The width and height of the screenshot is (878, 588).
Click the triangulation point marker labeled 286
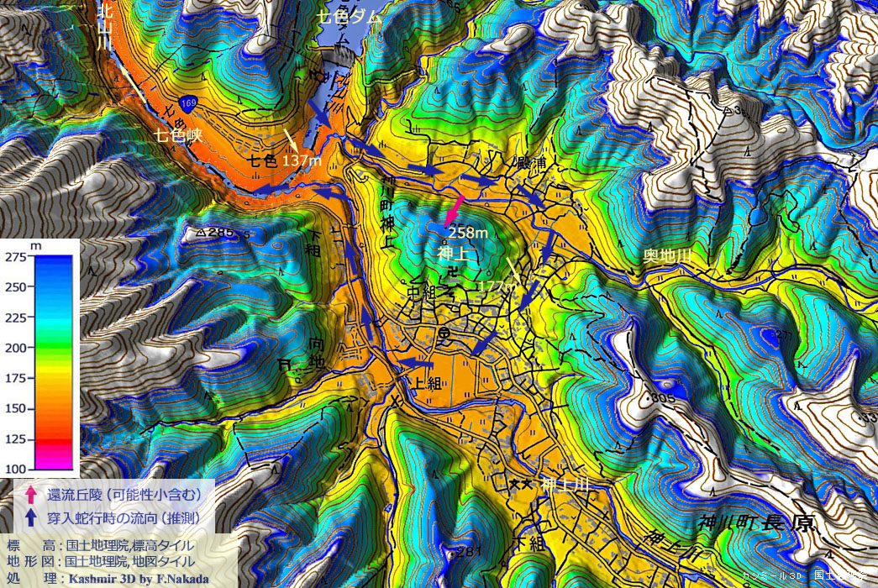click(x=200, y=231)
